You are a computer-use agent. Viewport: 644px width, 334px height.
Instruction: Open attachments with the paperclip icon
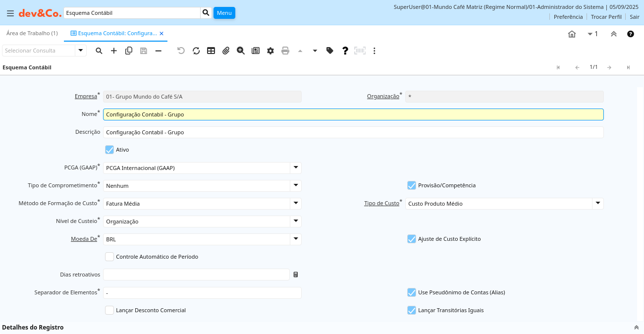(226, 51)
